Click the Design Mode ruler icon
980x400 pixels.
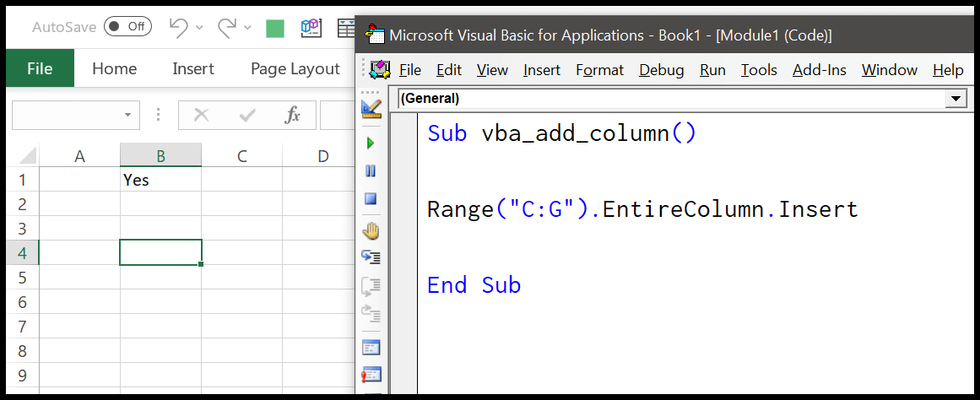click(371, 107)
